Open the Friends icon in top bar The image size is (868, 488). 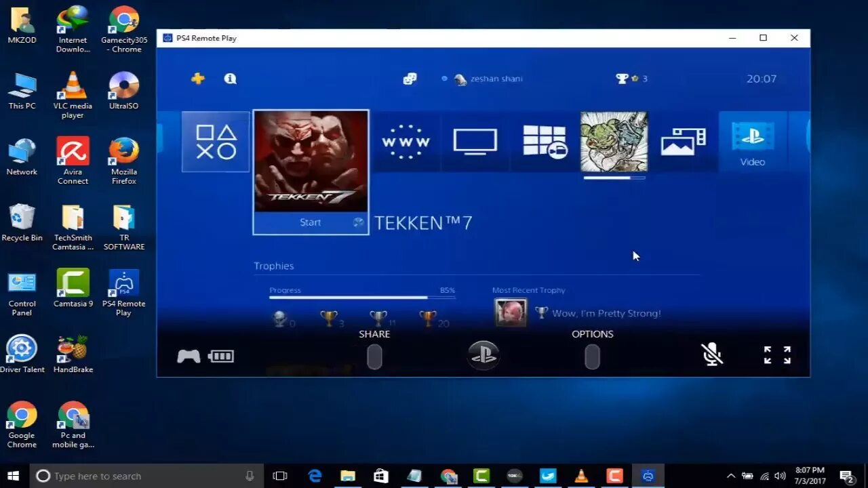pyautogui.click(x=410, y=79)
